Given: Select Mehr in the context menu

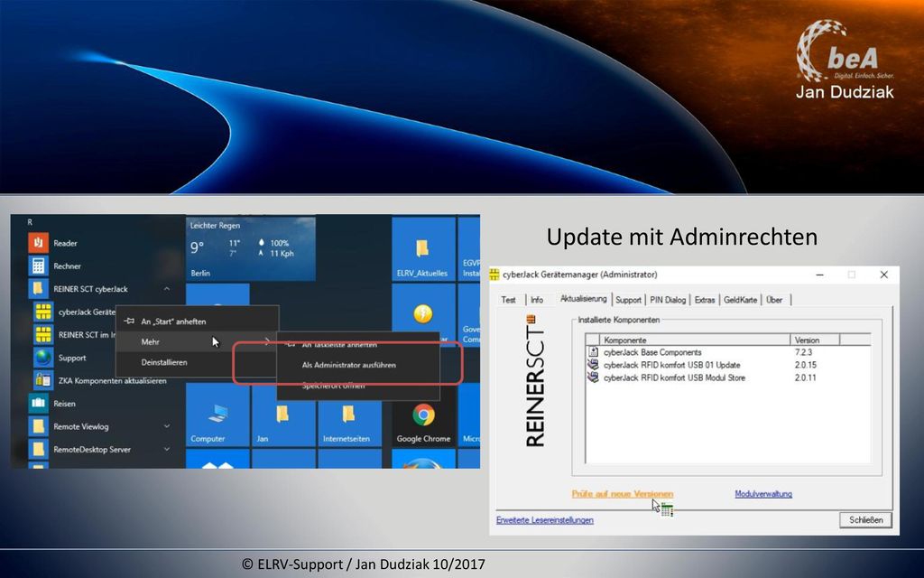Looking at the screenshot, I should point(197,341).
